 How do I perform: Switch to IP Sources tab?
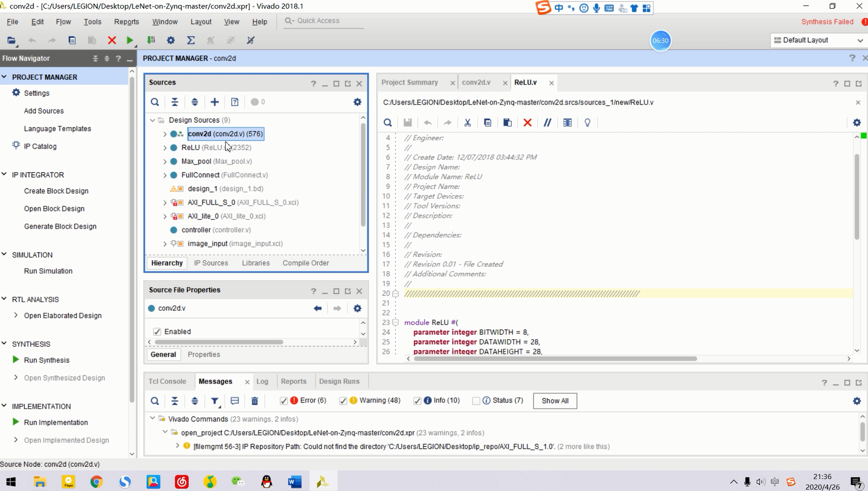211,263
